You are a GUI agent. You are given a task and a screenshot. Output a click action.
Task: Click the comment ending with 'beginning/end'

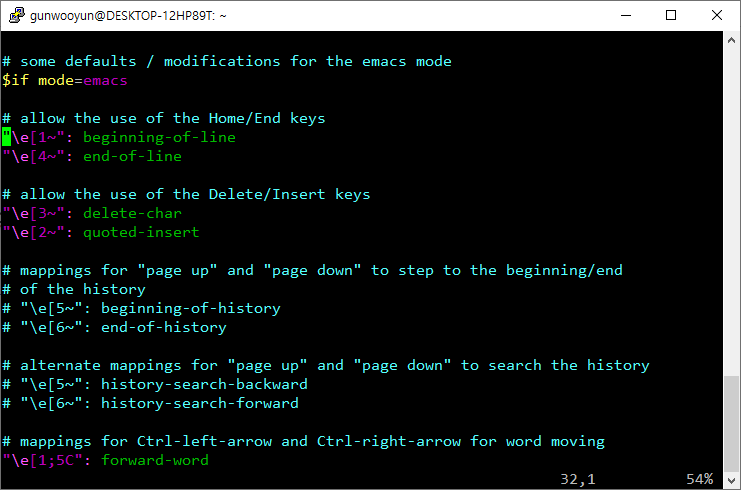point(312,270)
